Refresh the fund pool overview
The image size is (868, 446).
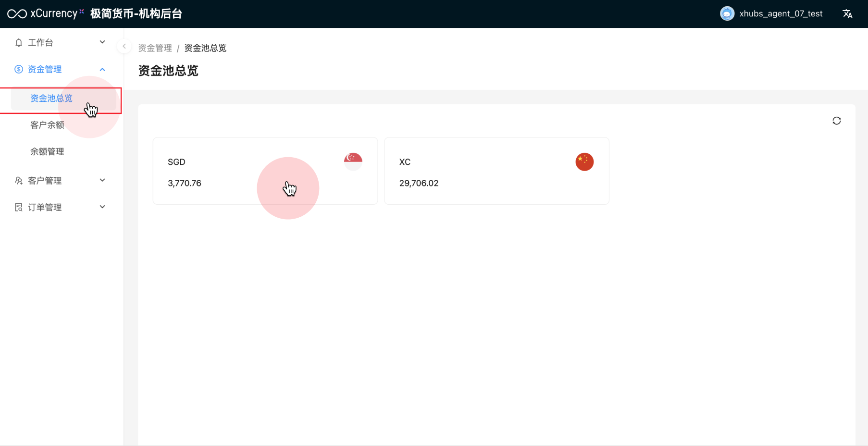point(837,121)
